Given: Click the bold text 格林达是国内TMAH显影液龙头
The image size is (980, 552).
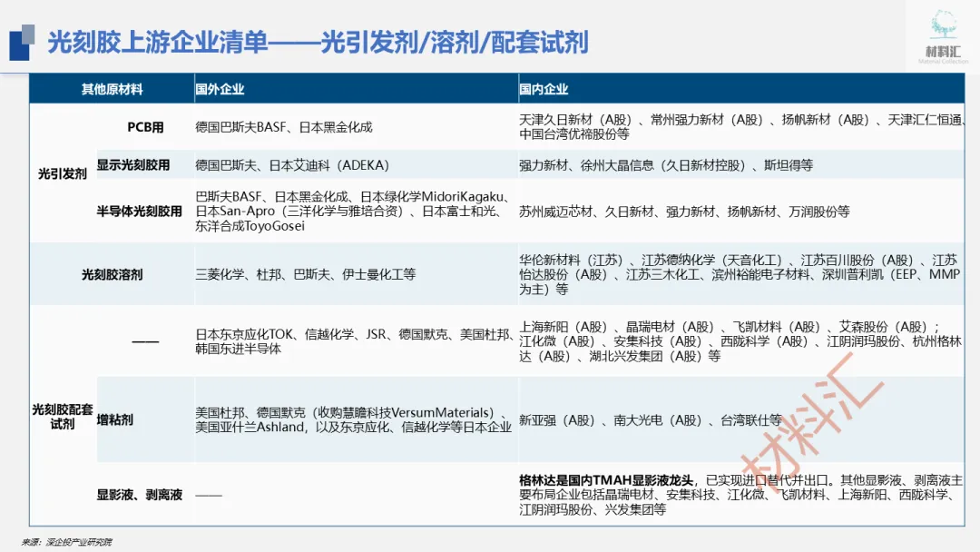Looking at the screenshot, I should 606,480.
